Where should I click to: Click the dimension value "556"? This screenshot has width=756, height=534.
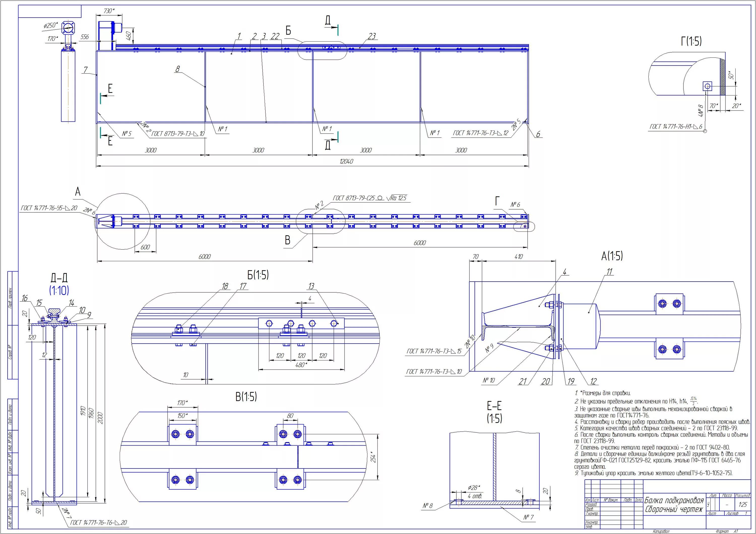click(85, 37)
